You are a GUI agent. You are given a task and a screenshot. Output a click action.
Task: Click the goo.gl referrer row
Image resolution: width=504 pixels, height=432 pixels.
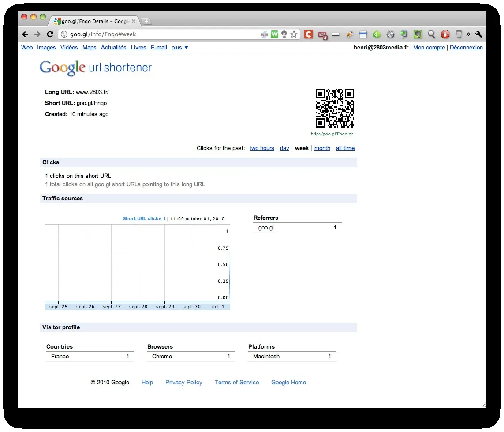[297, 228]
